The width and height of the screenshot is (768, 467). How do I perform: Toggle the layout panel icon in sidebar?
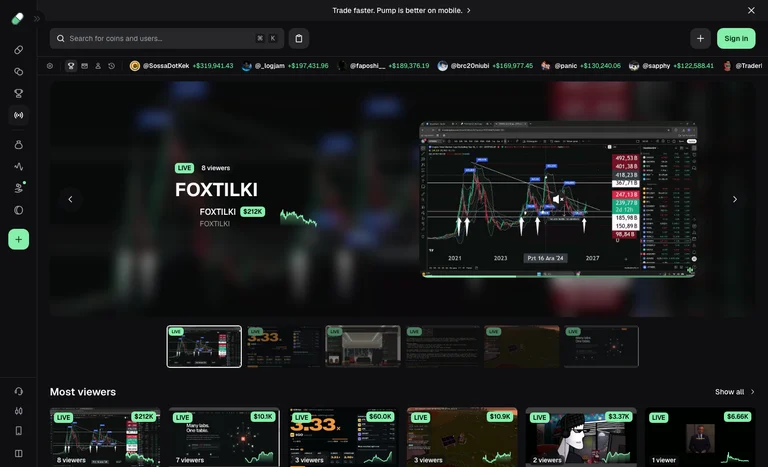point(19,453)
